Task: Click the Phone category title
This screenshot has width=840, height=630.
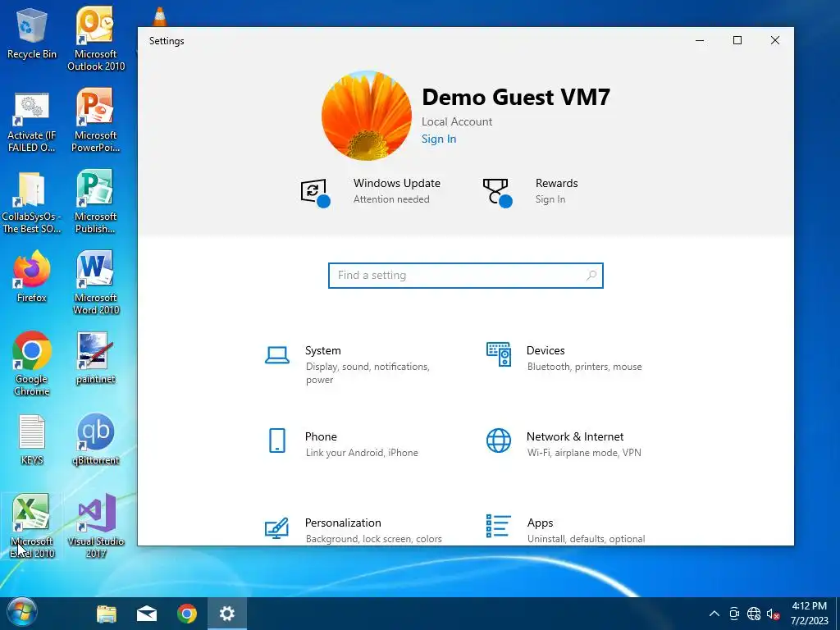Action: (321, 436)
